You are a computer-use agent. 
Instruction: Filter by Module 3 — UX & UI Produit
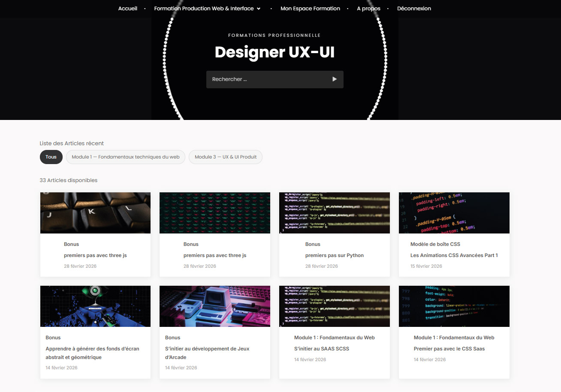tap(226, 157)
